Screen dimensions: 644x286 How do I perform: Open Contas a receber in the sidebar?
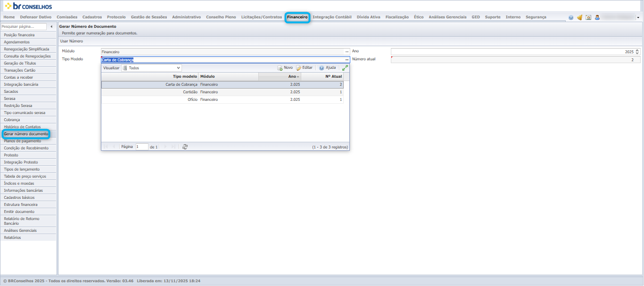[28, 77]
